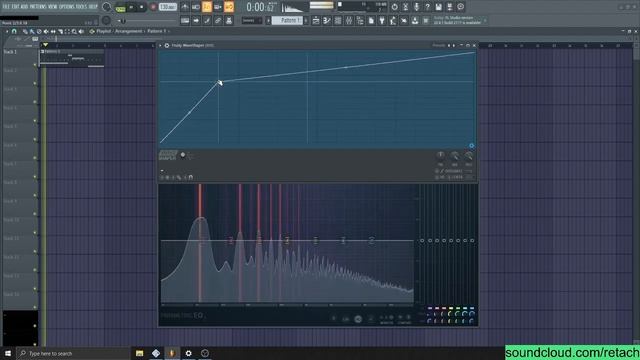This screenshot has width=640, height=360.
Task: Open the FILE menu
Action: click(6, 7)
